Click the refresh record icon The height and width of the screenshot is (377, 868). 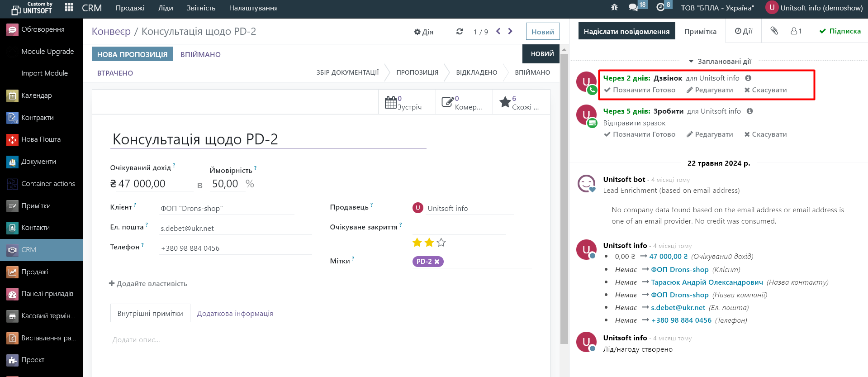pyautogui.click(x=460, y=32)
